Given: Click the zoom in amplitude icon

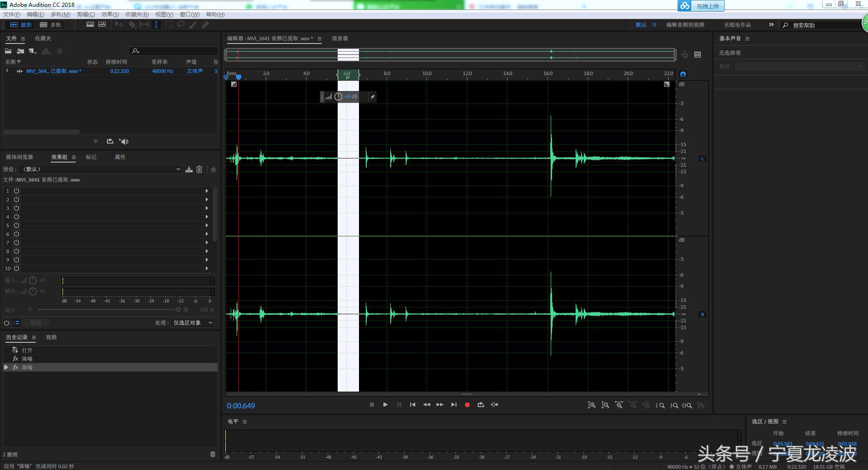Looking at the screenshot, I should coord(591,405).
